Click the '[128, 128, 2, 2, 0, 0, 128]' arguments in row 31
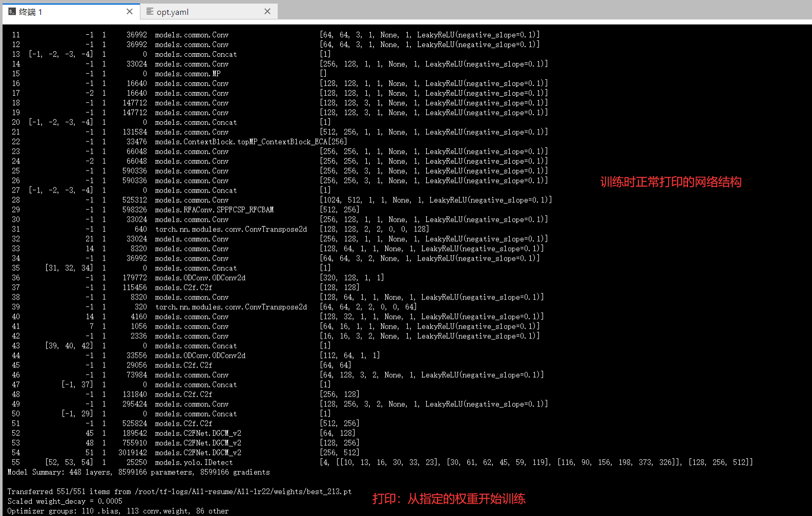Image resolution: width=812 pixels, height=516 pixels. click(x=374, y=229)
